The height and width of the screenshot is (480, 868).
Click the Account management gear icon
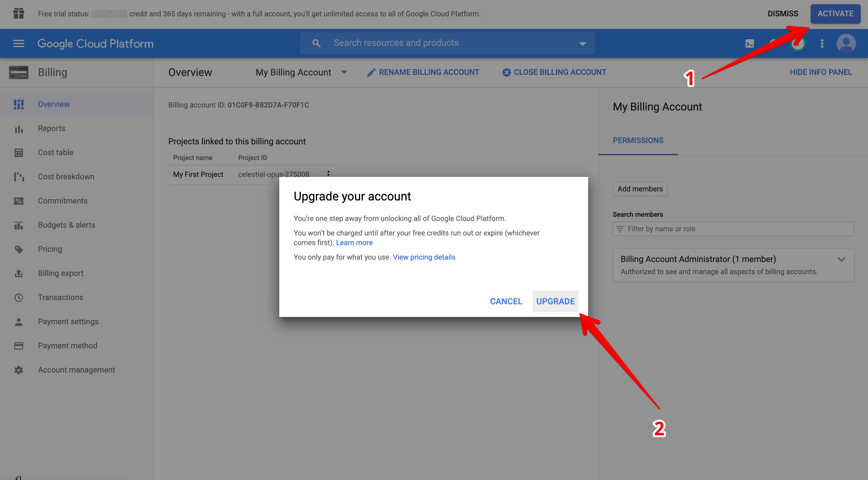point(18,370)
